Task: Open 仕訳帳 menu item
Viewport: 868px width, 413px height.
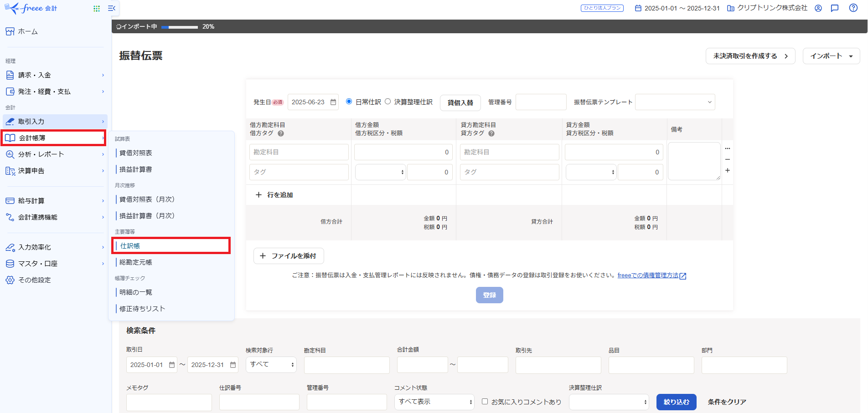Action: pyautogui.click(x=171, y=246)
